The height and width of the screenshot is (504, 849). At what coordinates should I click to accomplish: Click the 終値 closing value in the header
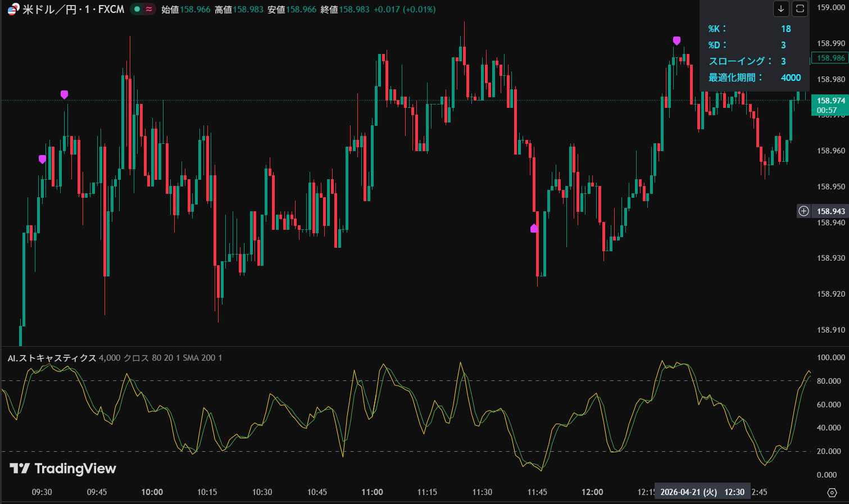pos(344,10)
